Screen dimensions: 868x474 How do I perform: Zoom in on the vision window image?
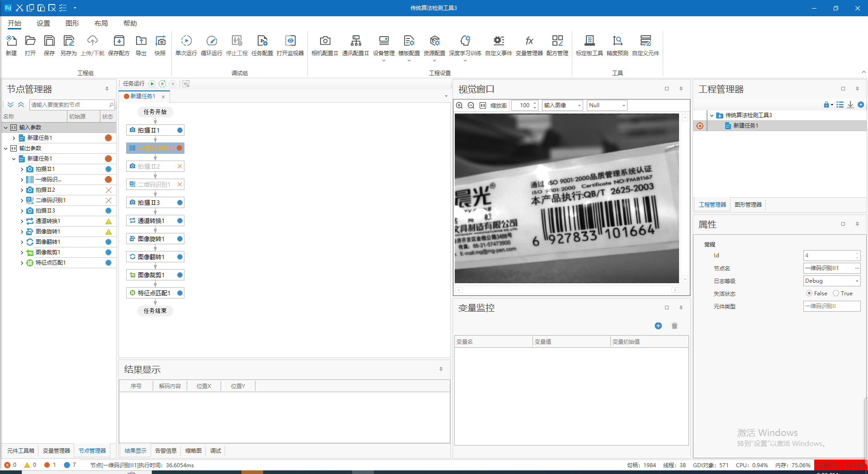(x=459, y=105)
